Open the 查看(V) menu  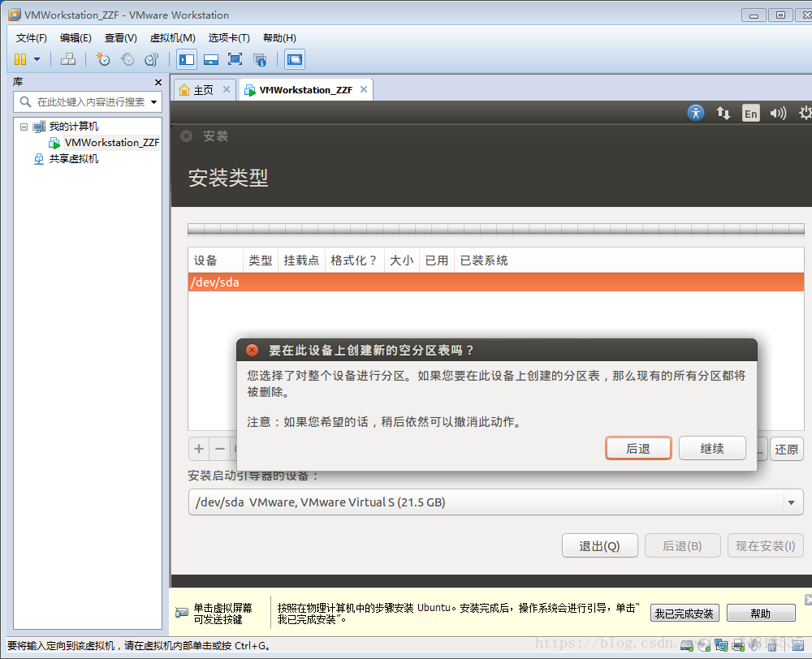click(x=121, y=38)
